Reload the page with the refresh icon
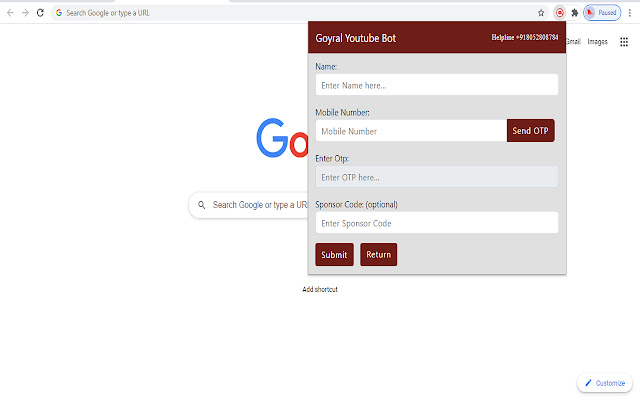Viewport: 640px width, 400px height. (x=40, y=13)
